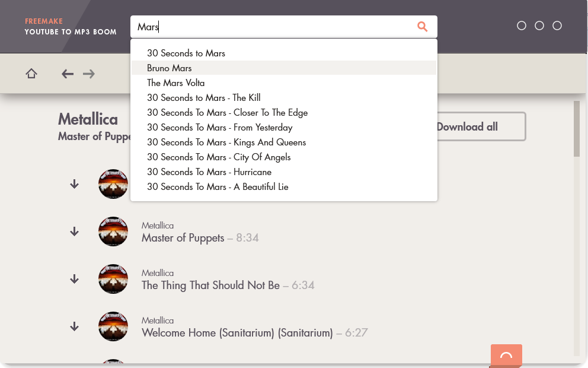
Task: Download The Thing That Should Not Be arrow
Action: [75, 279]
